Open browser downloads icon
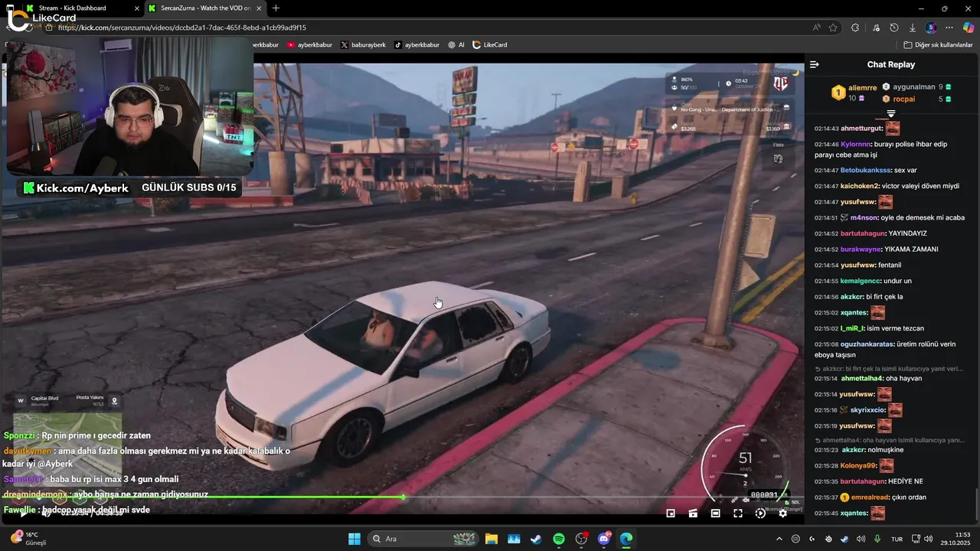Screen dimensions: 980x551 (x=912, y=28)
